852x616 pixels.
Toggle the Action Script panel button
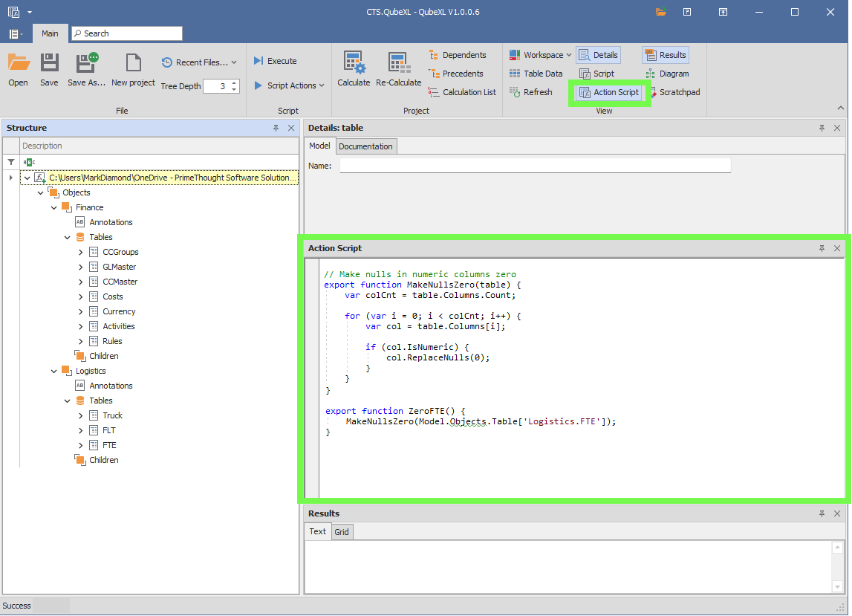point(608,92)
